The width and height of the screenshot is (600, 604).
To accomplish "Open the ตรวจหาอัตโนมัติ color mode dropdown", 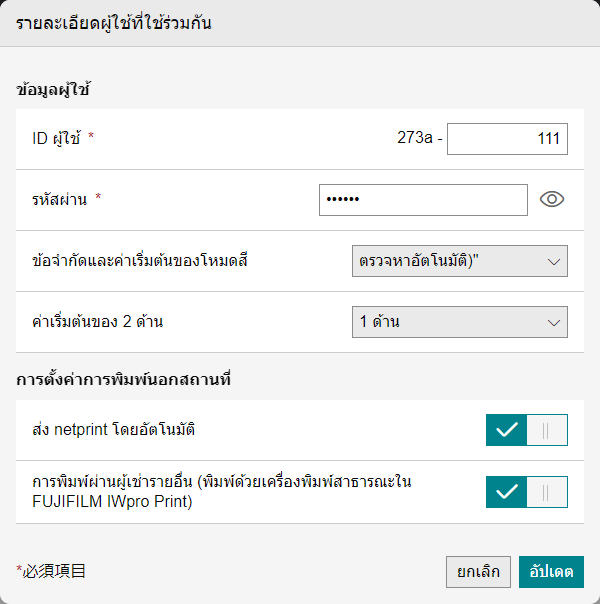I will (460, 261).
